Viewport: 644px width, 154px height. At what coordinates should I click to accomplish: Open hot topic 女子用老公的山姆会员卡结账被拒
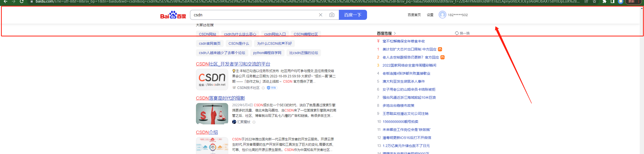409,89
